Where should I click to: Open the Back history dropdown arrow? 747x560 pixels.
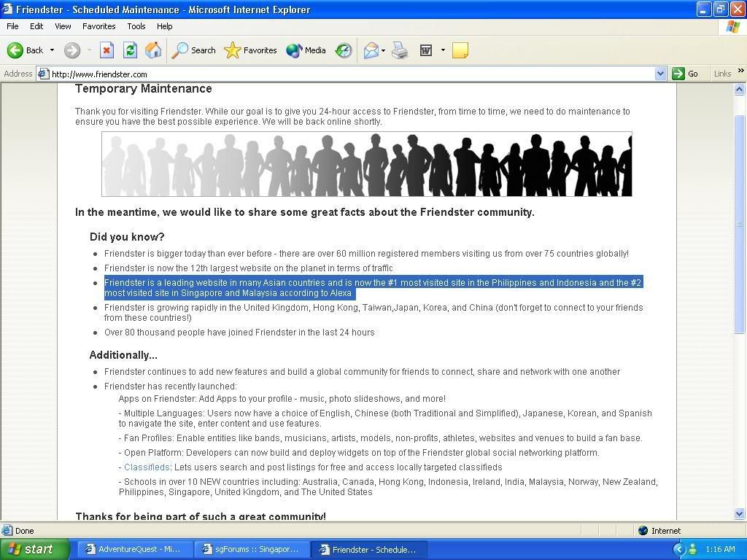(x=52, y=50)
